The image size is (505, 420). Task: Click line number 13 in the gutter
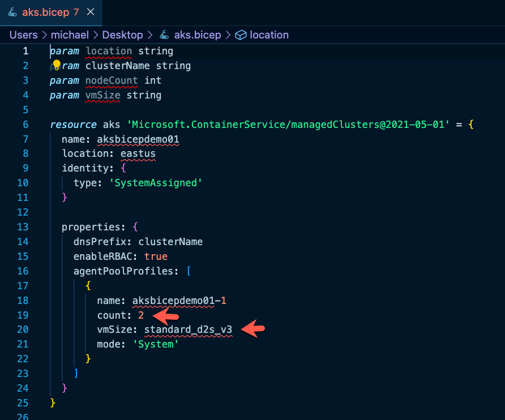pos(23,227)
